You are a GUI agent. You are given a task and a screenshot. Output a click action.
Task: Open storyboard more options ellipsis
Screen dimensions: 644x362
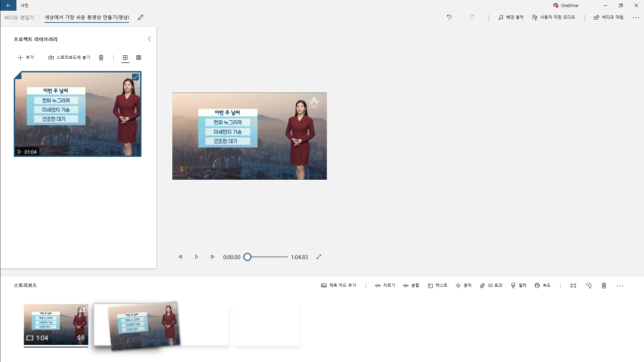620,286
